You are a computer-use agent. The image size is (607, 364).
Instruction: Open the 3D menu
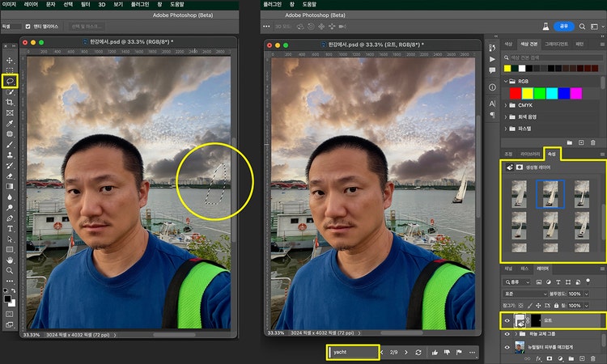click(102, 5)
